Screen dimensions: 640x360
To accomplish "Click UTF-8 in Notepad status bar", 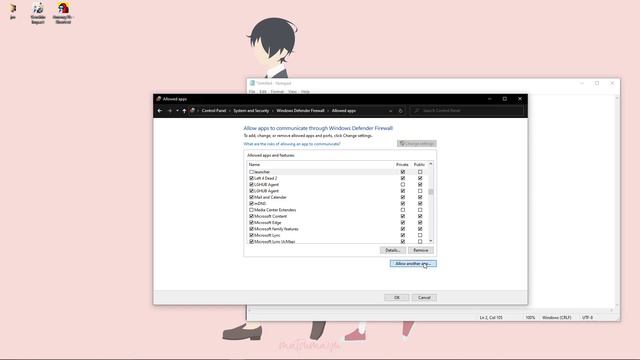I will tap(587, 318).
